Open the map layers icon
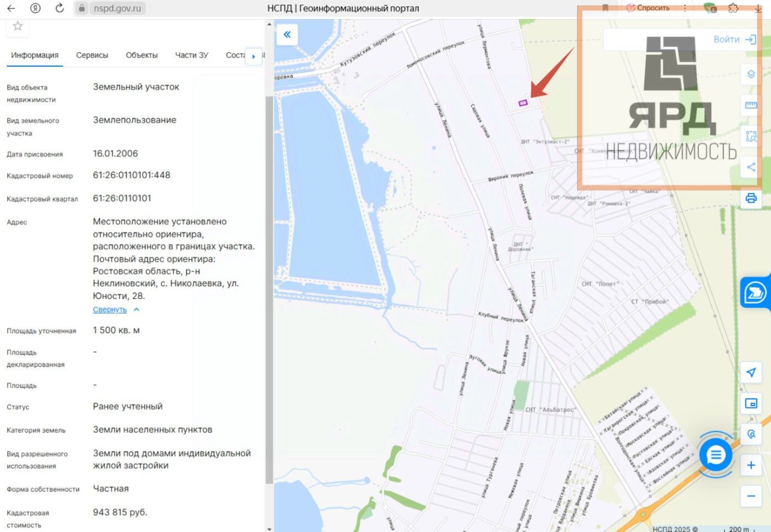Screen dimensions: 771x532 (751, 74)
